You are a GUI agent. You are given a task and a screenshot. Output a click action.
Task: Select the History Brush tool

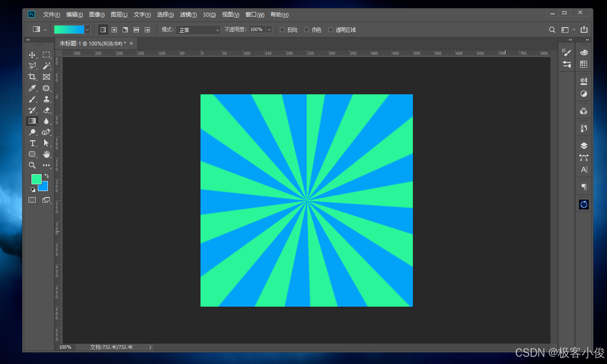pyautogui.click(x=32, y=110)
